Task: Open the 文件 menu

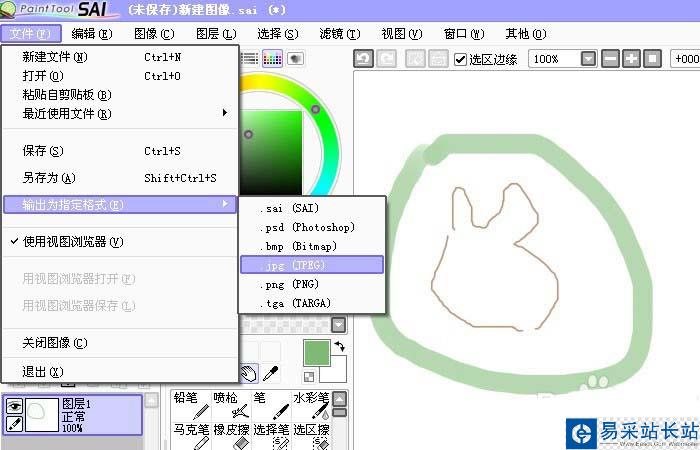Action: 30,34
